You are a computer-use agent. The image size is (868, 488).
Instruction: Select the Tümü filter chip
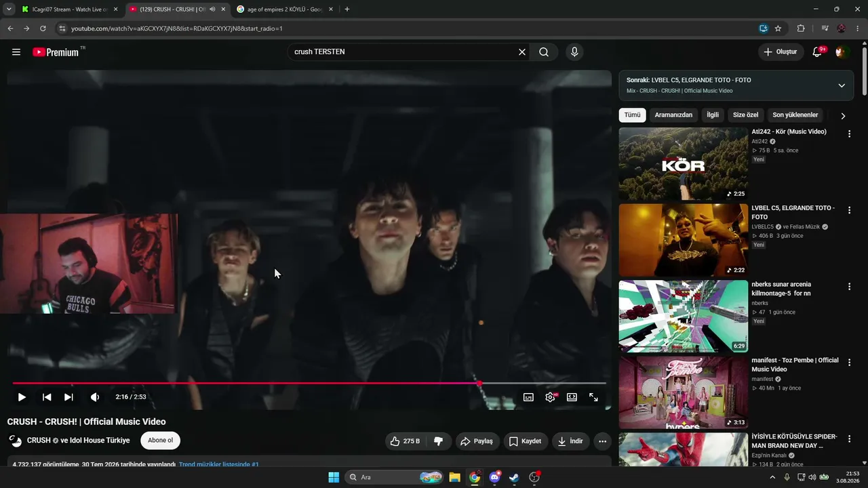[632, 115]
